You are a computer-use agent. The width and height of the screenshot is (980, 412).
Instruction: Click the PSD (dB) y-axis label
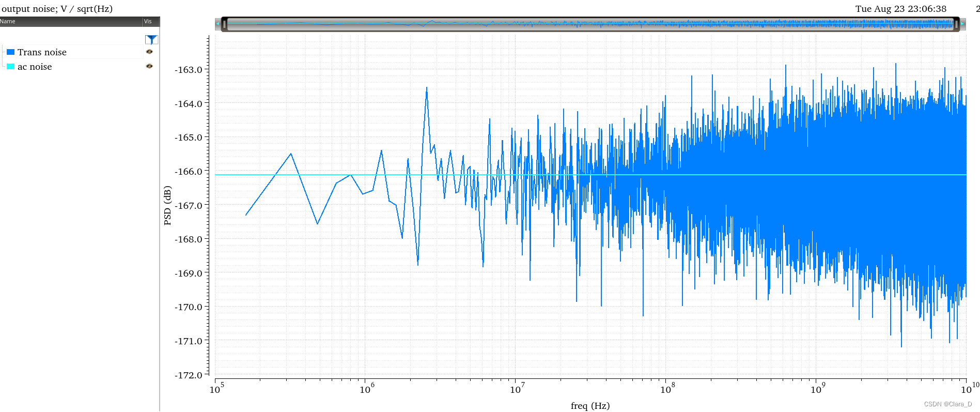tap(167, 206)
